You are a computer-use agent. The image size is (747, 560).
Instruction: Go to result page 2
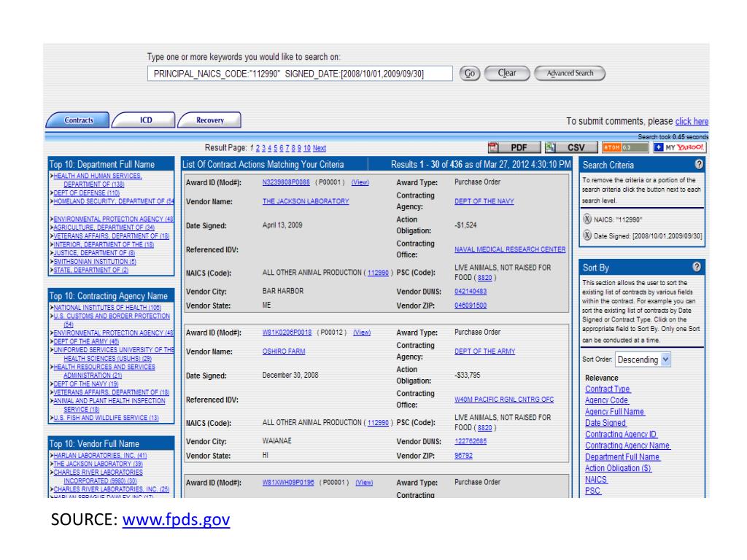point(258,148)
